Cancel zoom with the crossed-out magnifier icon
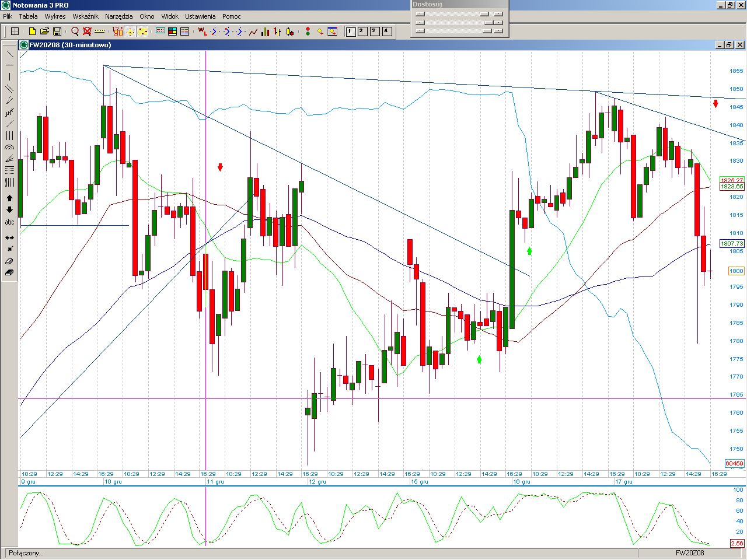Screen dimensions: 747x560 click(x=87, y=32)
